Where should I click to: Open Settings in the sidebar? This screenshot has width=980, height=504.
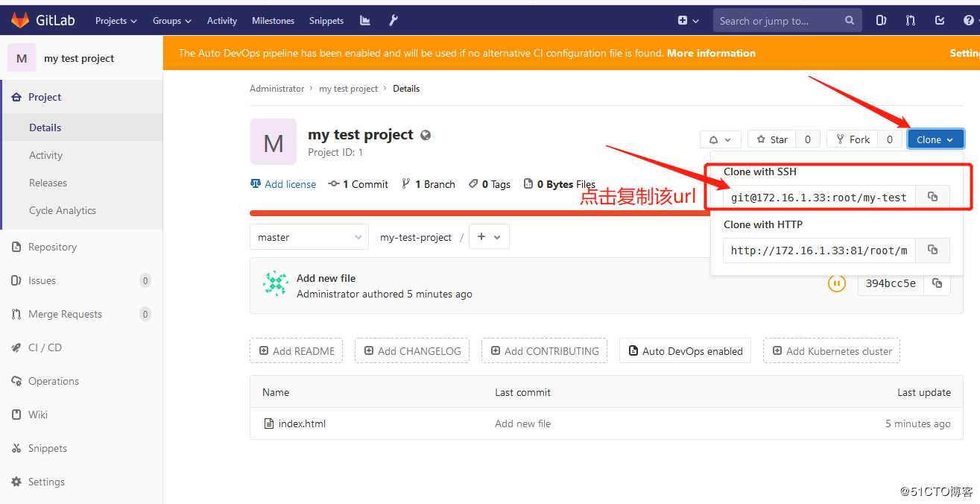pyautogui.click(x=81, y=482)
